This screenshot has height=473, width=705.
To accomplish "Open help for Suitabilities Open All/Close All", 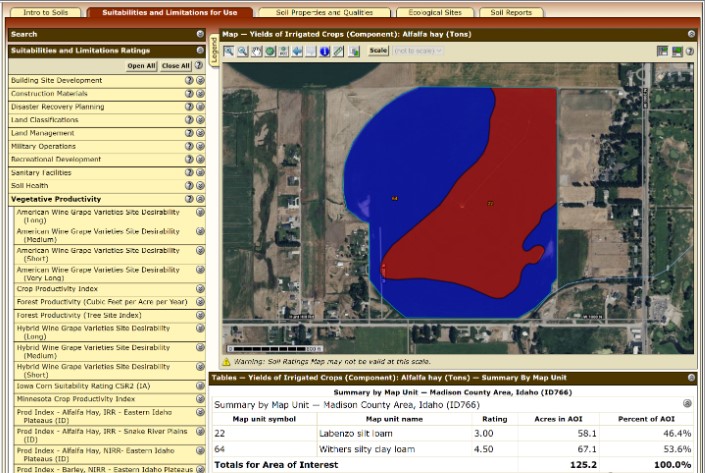I will click(199, 65).
